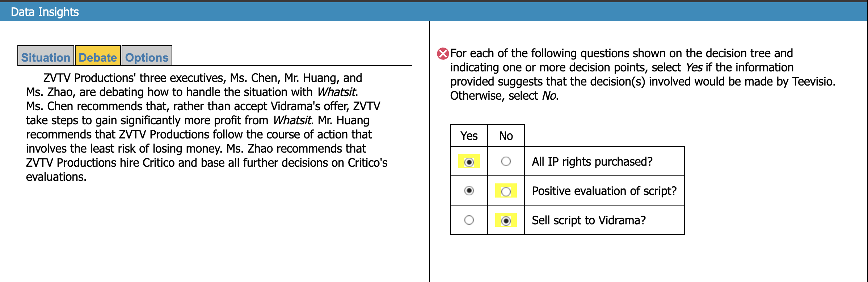Click the vertical divider between the panes
This screenshot has width=868, height=282.
430,152
